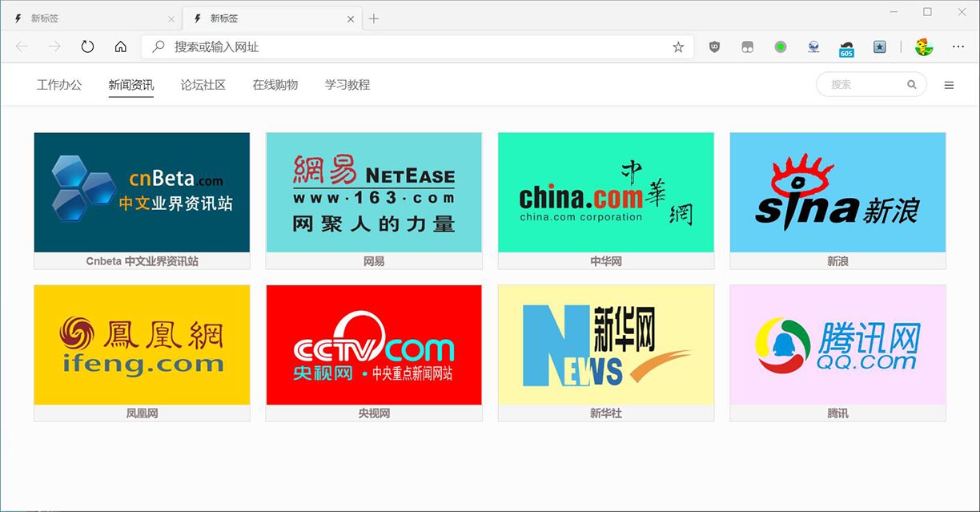Click the browser back arrow

22,46
